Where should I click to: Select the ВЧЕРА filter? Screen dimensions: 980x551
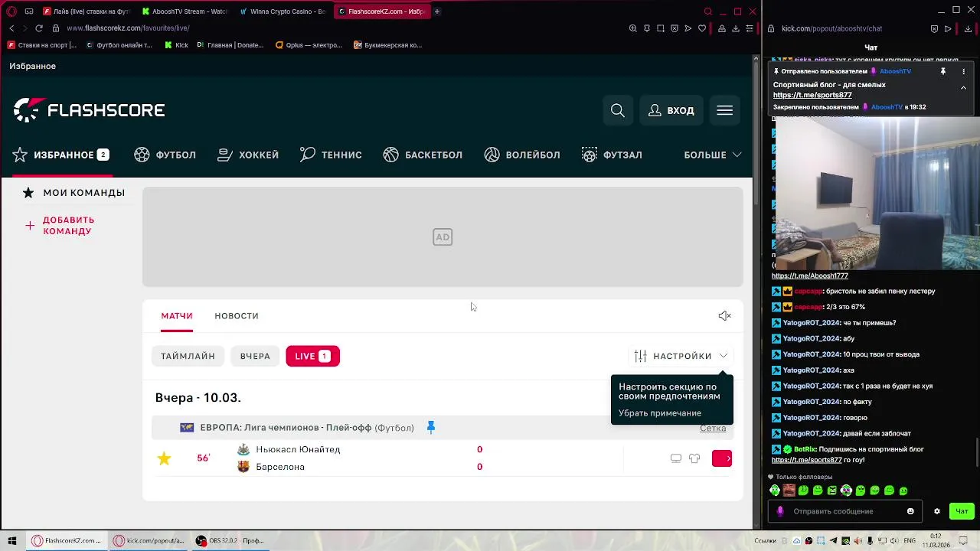[x=255, y=356]
